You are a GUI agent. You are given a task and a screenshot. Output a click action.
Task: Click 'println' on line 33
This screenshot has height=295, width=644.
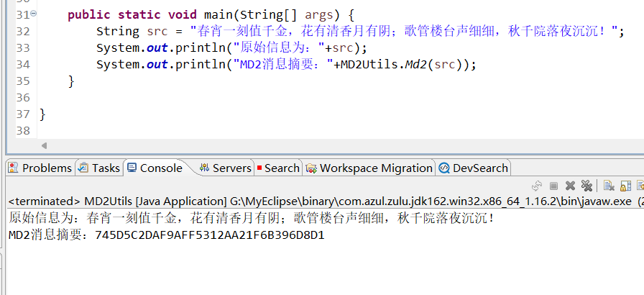[x=201, y=48]
